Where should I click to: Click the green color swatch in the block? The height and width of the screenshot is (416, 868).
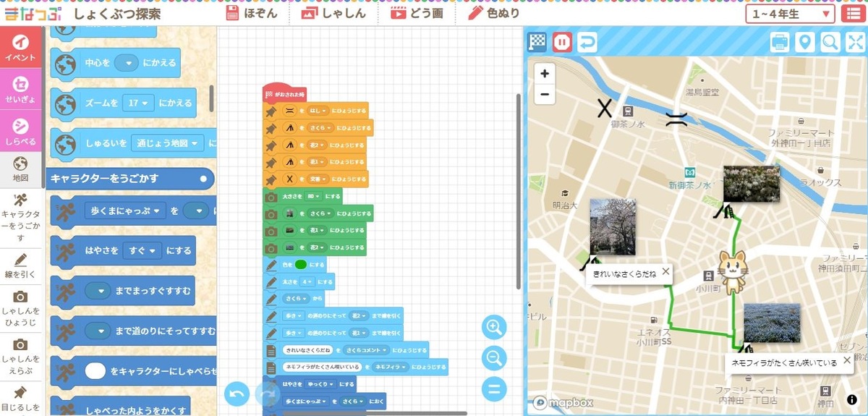pos(301,264)
